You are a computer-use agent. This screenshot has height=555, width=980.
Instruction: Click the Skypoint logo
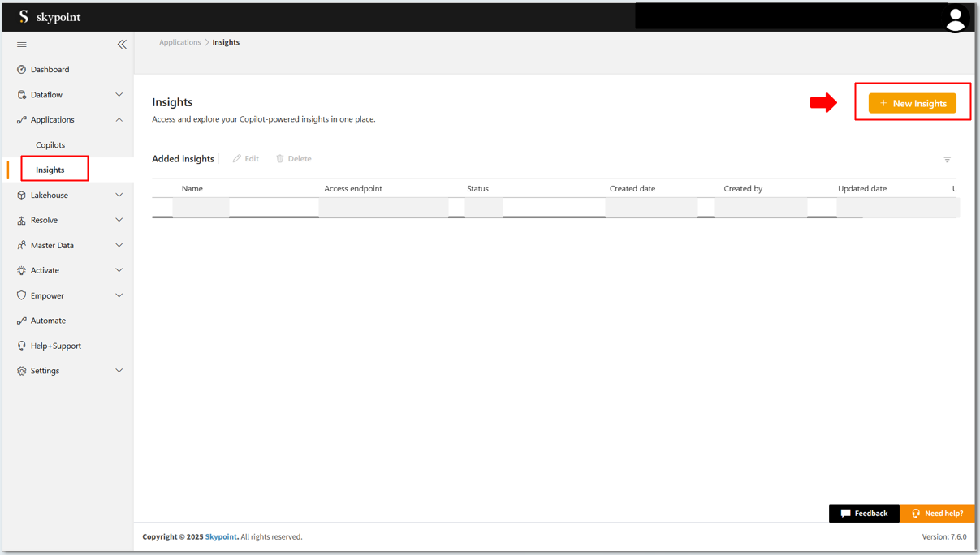coord(50,17)
